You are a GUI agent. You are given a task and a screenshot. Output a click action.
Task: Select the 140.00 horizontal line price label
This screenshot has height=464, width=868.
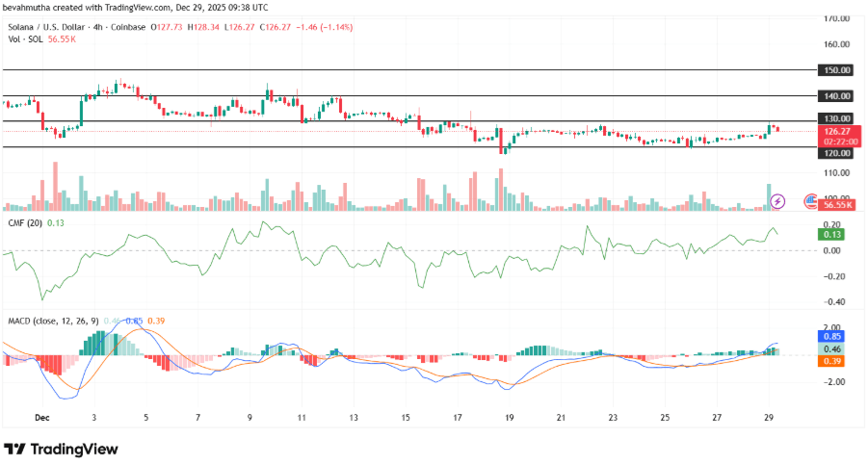[836, 96]
